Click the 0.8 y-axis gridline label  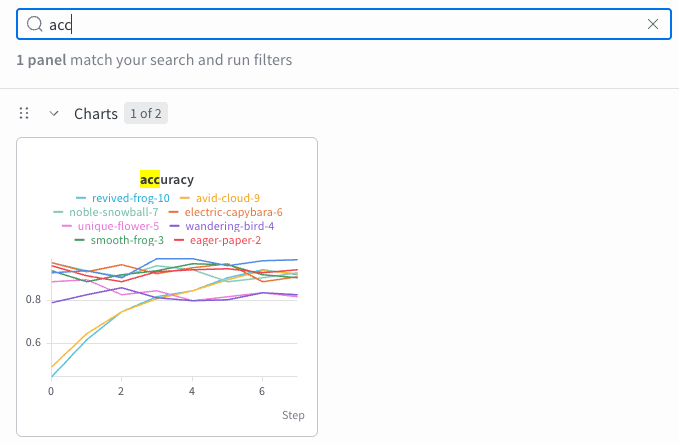click(33, 300)
